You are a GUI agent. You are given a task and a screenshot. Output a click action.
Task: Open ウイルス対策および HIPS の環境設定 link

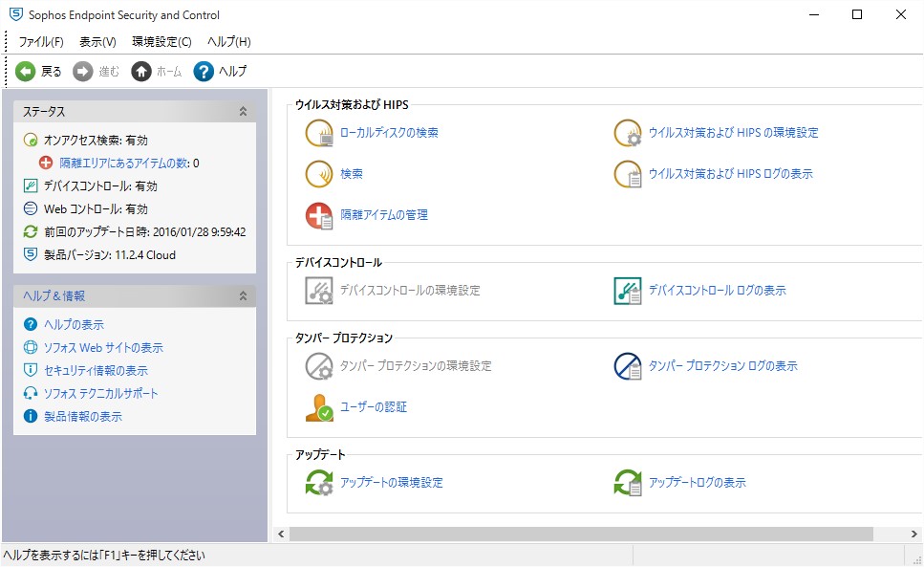[733, 133]
